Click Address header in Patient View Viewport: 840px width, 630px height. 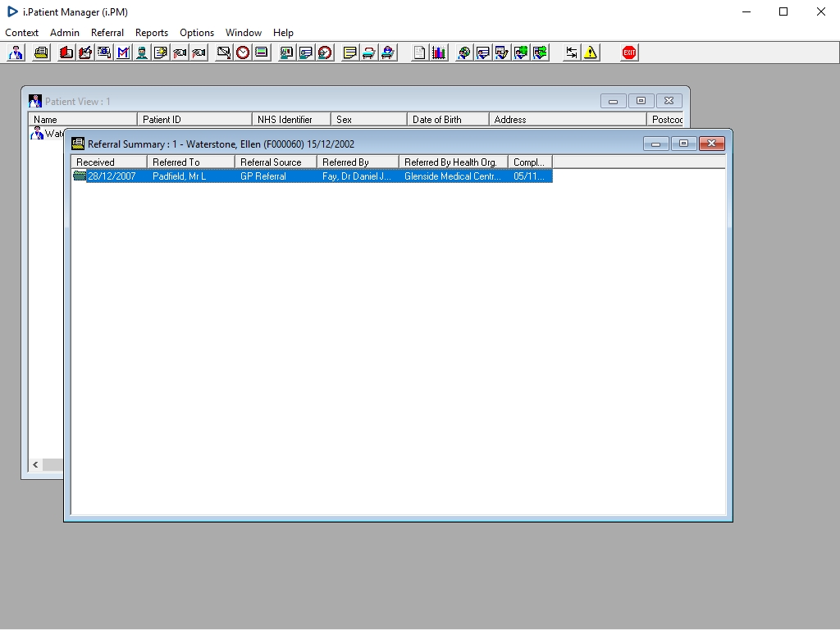click(x=568, y=120)
